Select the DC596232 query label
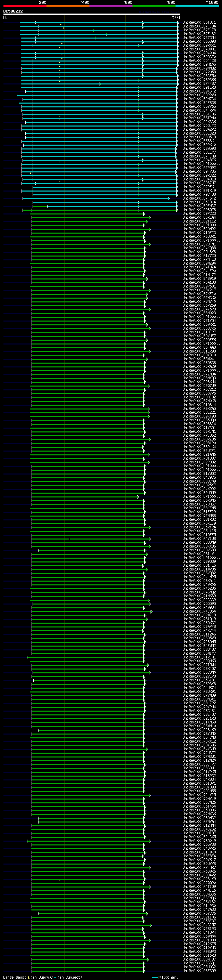 [x=13, y=11]
